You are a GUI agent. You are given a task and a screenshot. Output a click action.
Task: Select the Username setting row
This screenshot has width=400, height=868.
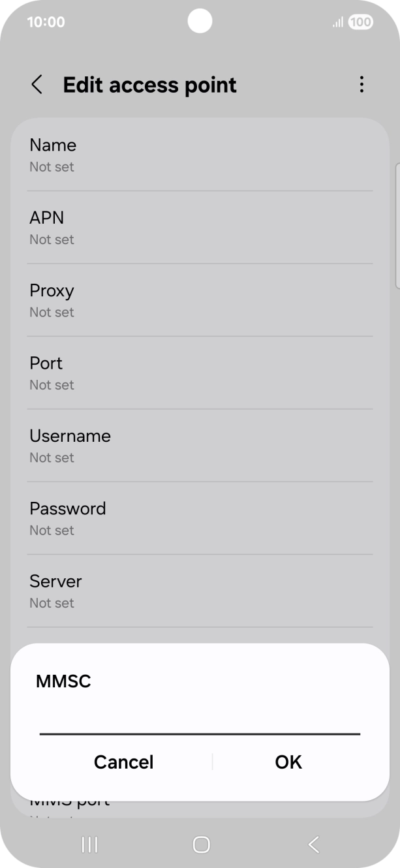(200, 445)
